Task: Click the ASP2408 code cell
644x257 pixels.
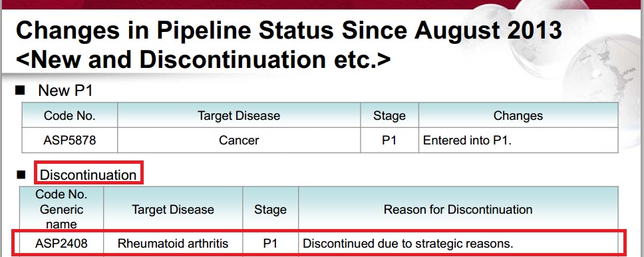Action: [x=61, y=244]
